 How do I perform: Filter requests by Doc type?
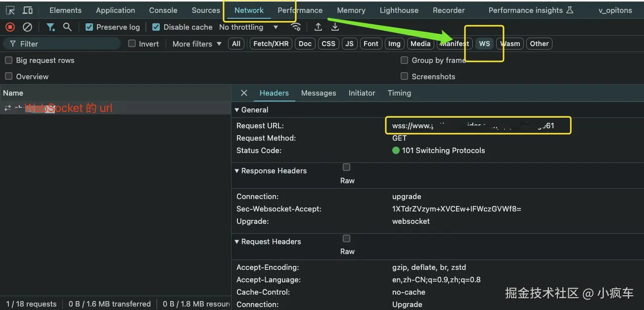click(x=305, y=44)
